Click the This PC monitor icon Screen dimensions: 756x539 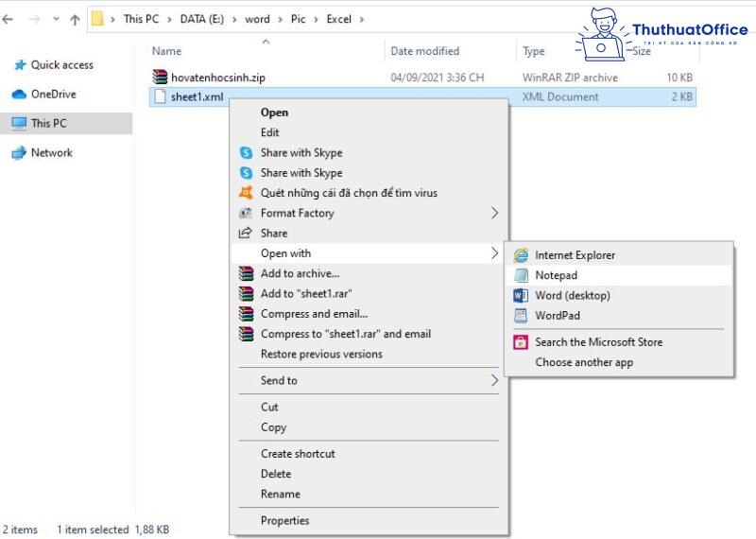tap(19, 124)
